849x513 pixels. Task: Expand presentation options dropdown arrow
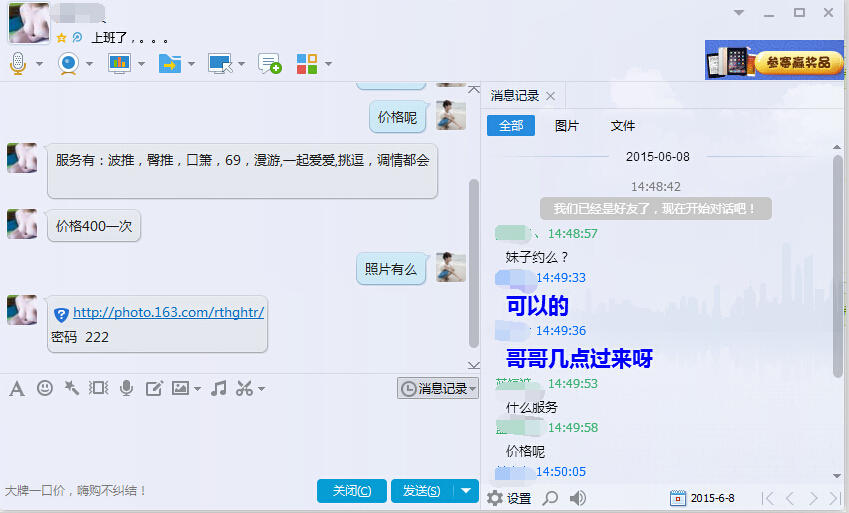(141, 64)
